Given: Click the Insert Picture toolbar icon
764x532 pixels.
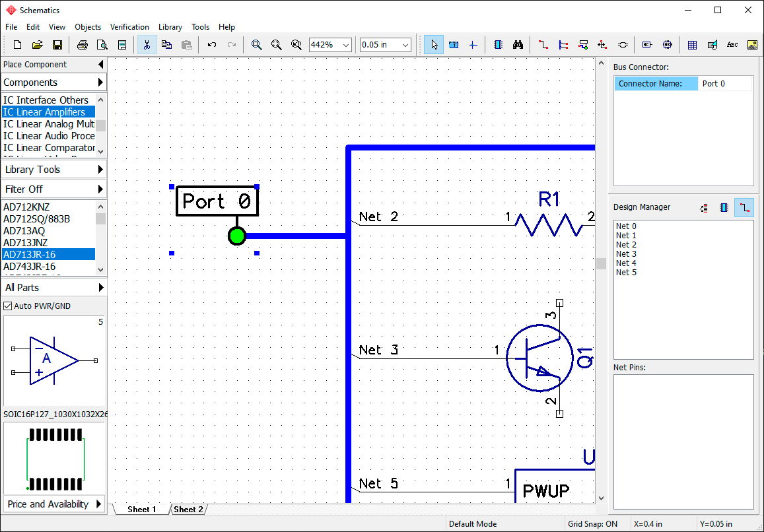Looking at the screenshot, I should point(752,45).
